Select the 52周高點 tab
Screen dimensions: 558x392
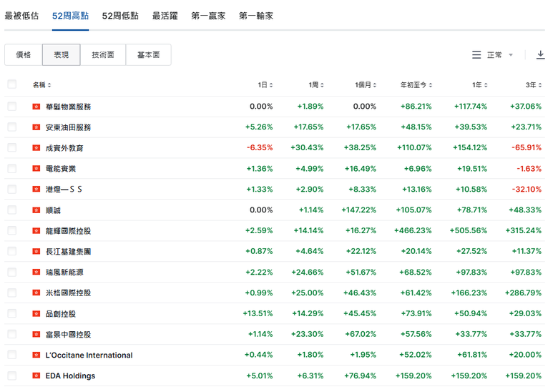tap(70, 16)
